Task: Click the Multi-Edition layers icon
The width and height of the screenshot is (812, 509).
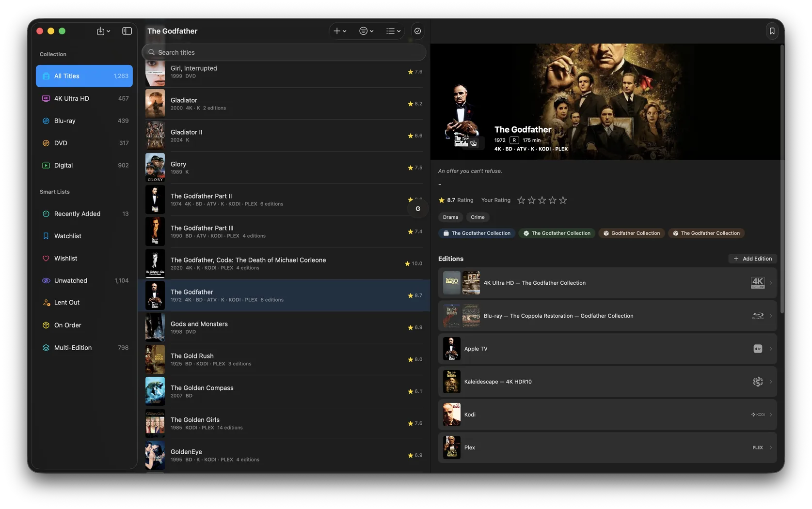Action: point(46,348)
